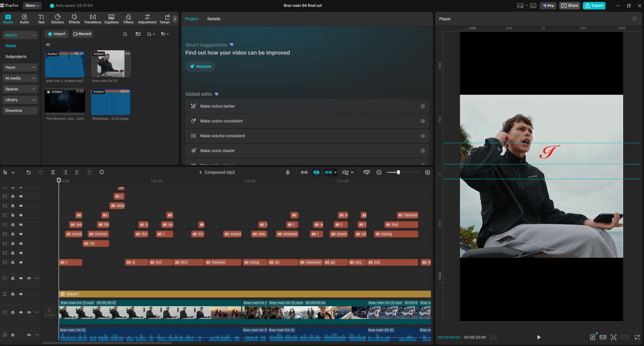Viewport: 644px width, 346px height.
Task: Expand the AI media sidebar section
Action: 20,78
